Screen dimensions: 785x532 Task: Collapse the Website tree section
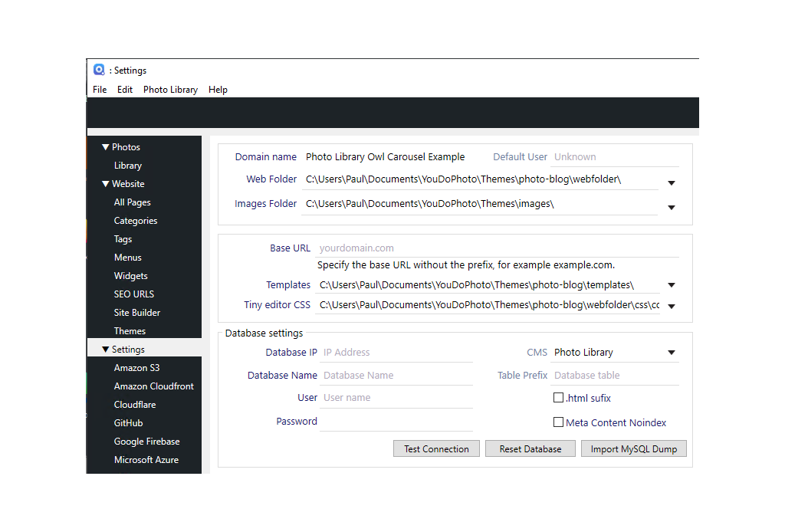tap(105, 184)
